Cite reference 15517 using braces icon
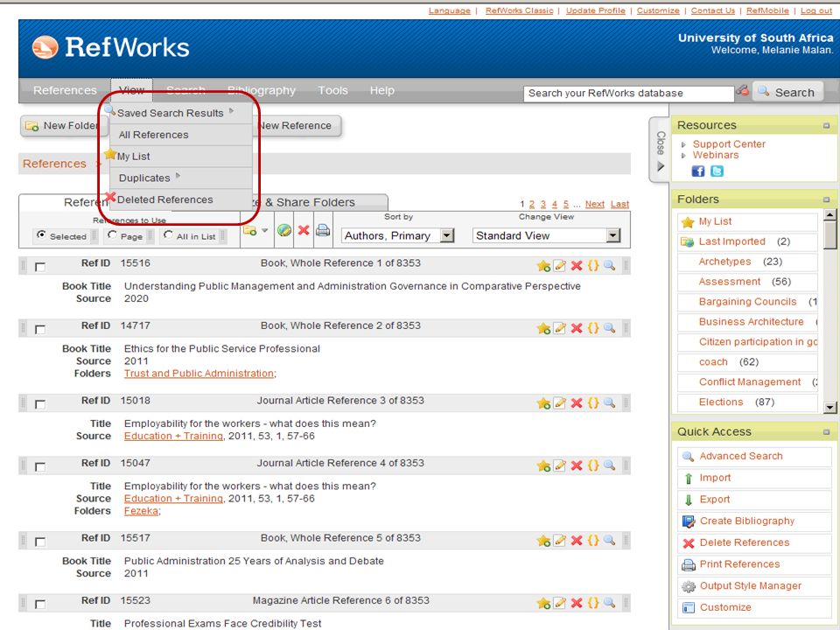The width and height of the screenshot is (840, 630). coord(593,541)
